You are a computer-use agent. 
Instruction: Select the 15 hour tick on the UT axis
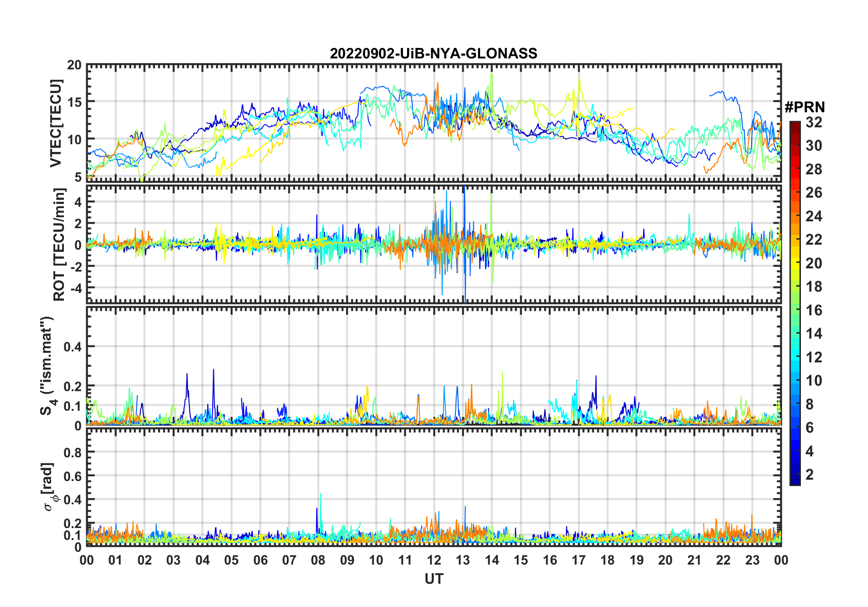pos(521,560)
